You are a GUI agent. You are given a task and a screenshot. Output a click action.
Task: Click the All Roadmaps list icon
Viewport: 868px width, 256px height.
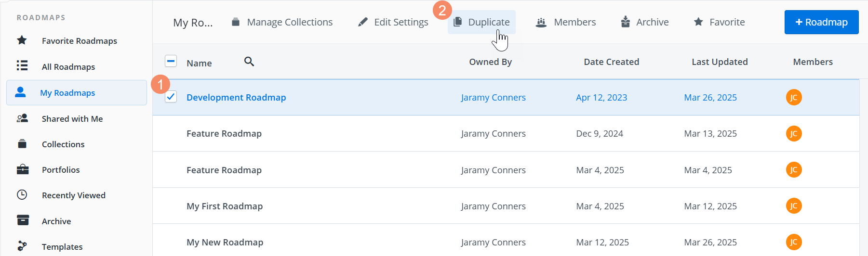click(22, 66)
